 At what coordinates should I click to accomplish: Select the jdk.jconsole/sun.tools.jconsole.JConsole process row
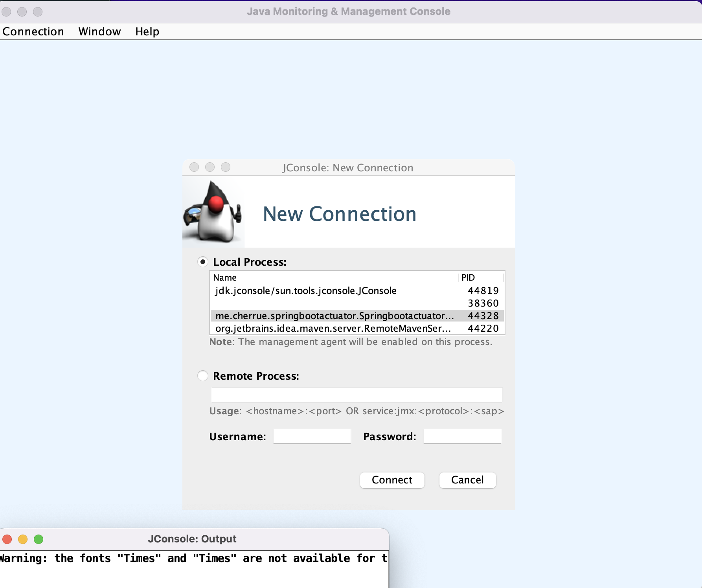[357, 290]
